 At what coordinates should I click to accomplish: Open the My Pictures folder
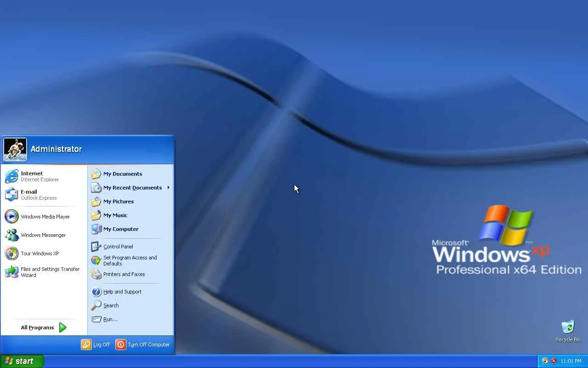130,201
